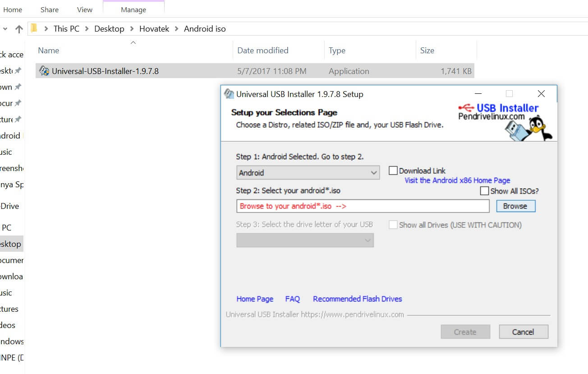Click the Browse button for the android ISO

tap(515, 206)
